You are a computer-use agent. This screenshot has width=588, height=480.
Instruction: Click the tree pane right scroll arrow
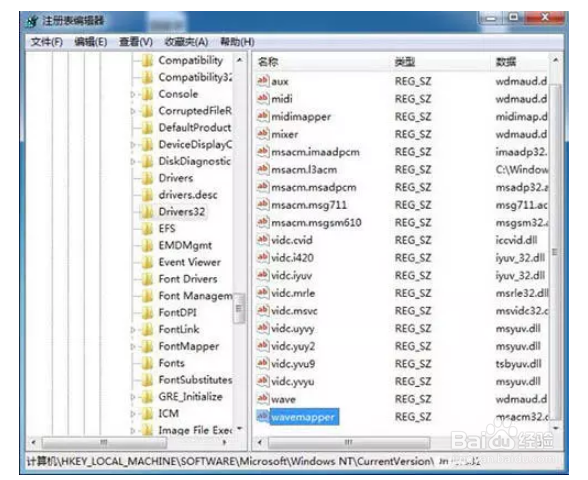tap(225, 442)
